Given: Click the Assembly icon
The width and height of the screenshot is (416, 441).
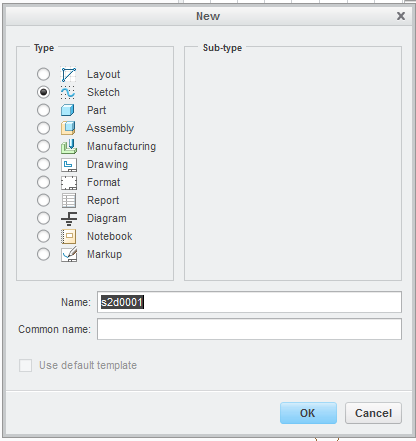Looking at the screenshot, I should [69, 128].
